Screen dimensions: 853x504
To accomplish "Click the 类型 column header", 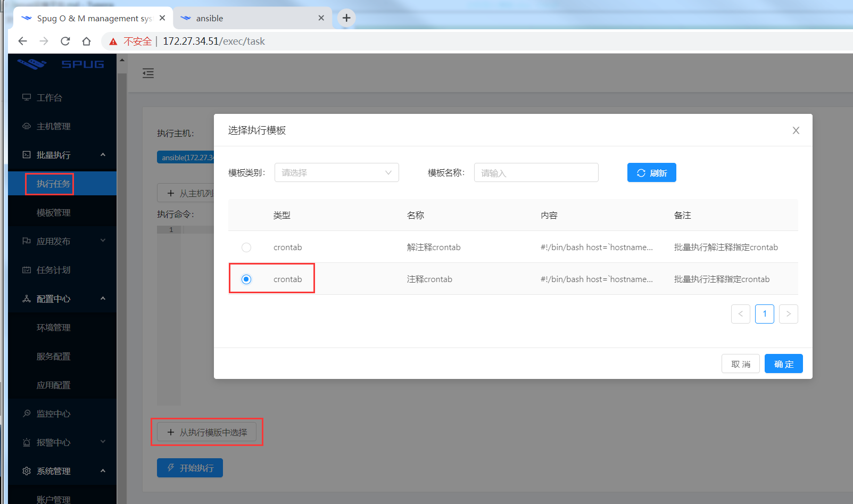I will 282,216.
